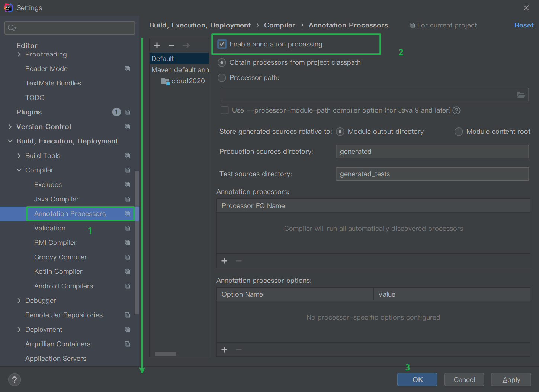Click the project-level icon beside Deployment
This screenshot has width=539, height=392.
128,330
